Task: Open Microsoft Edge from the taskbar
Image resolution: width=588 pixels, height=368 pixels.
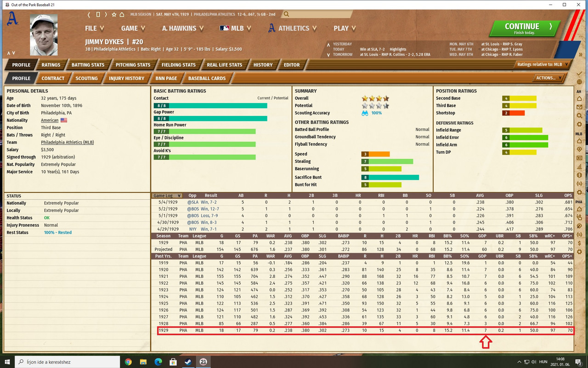Action: 158,362
